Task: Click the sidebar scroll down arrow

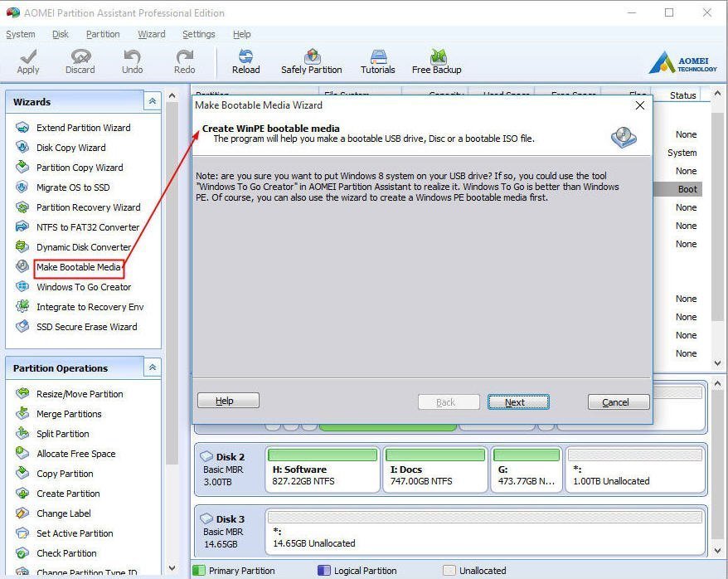Action: [172, 567]
